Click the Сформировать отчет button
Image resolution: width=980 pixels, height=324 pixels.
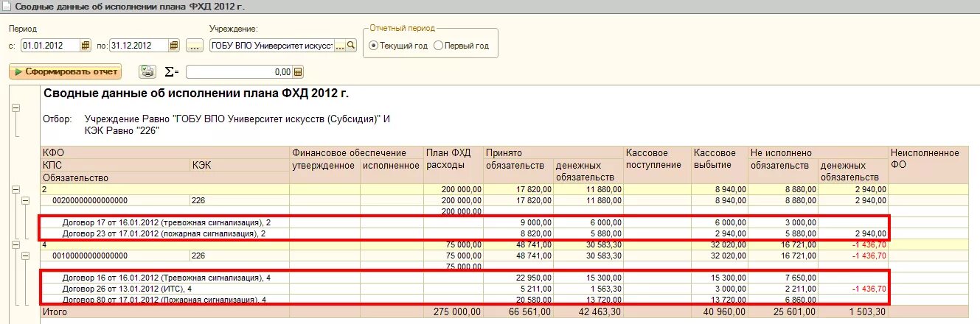pyautogui.click(x=66, y=72)
